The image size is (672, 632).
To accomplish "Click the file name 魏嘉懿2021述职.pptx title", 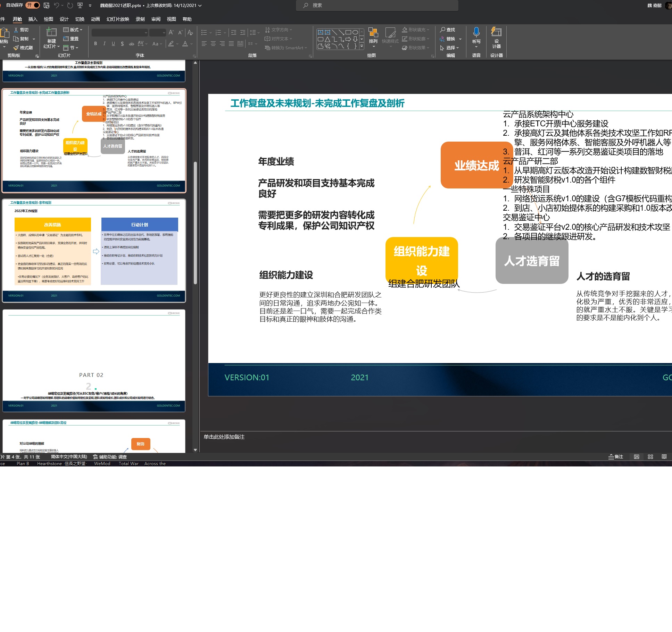I will (121, 5).
